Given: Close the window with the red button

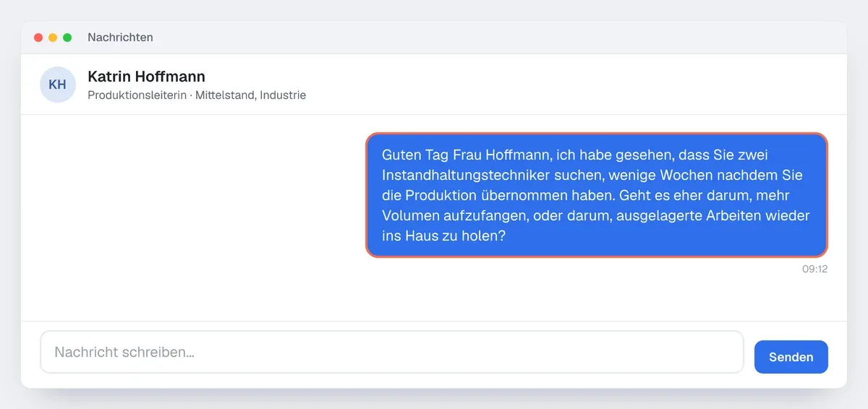Looking at the screenshot, I should tap(38, 38).
